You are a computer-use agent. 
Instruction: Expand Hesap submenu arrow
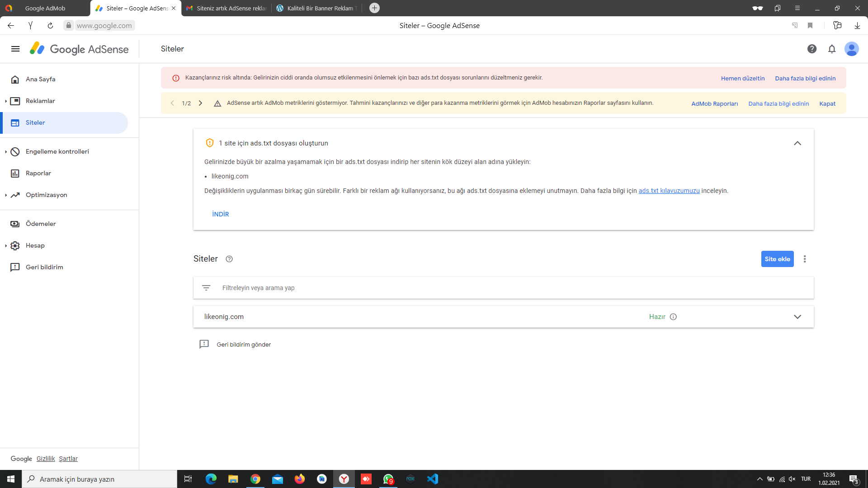click(6, 246)
